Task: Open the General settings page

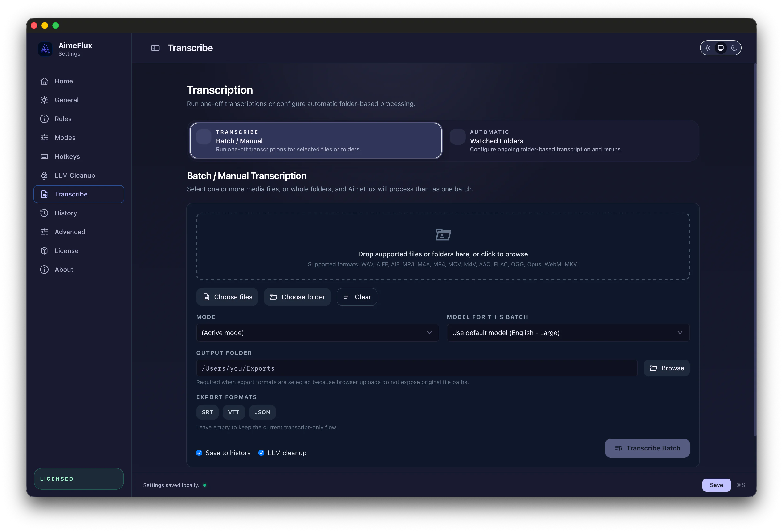Action: (79, 100)
